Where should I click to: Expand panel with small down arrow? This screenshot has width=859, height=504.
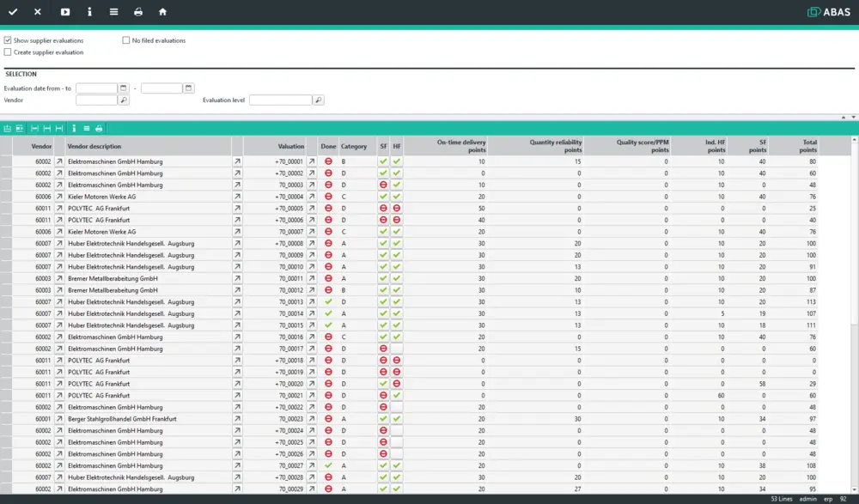point(854,118)
